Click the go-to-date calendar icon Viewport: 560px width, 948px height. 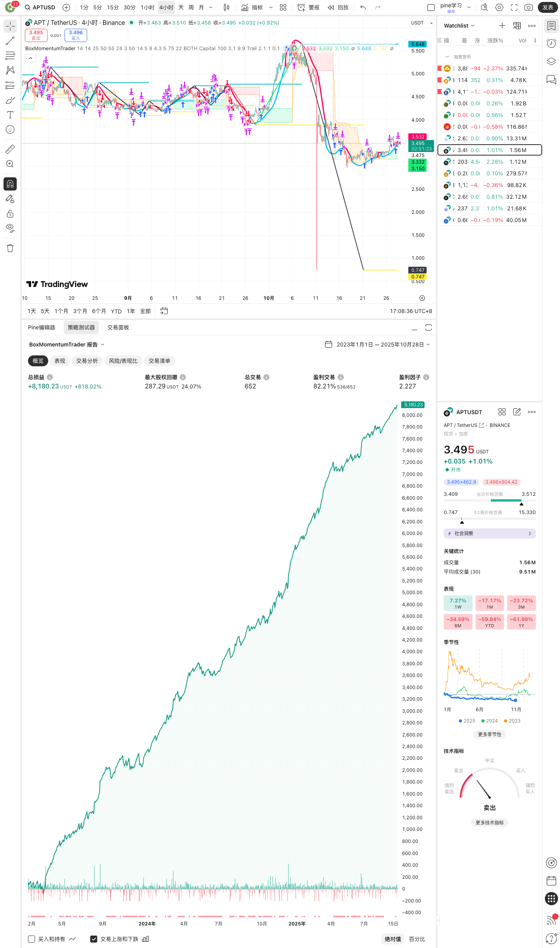click(164, 311)
